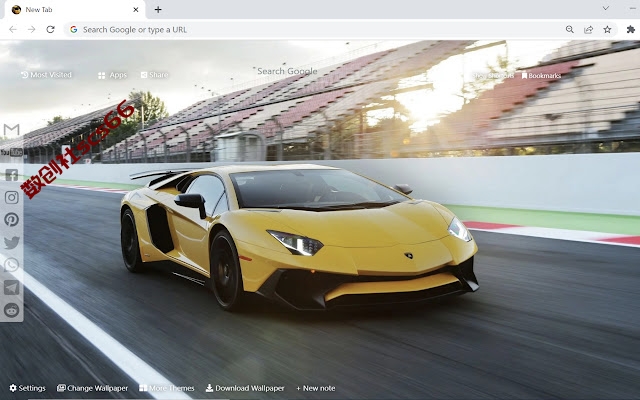Open YouTube from the side shortcuts
This screenshot has width=640, height=400.
pos(11,153)
